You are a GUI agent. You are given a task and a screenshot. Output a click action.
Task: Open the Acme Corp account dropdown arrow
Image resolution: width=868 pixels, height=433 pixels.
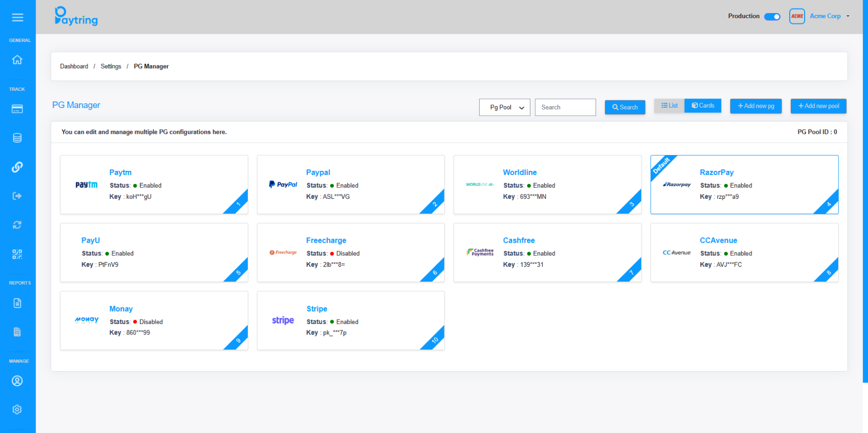[848, 16]
